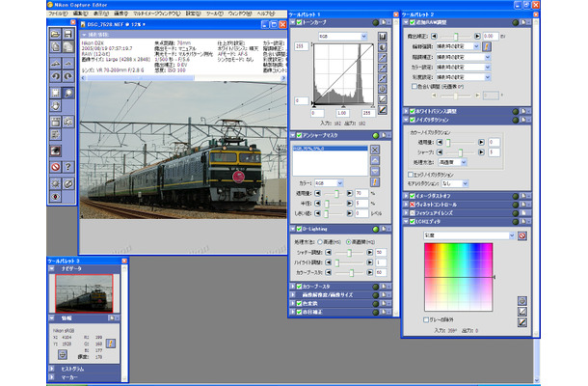
Task: Toggle the トーンカーブ (tone curve) checkbox
Action: (299, 22)
